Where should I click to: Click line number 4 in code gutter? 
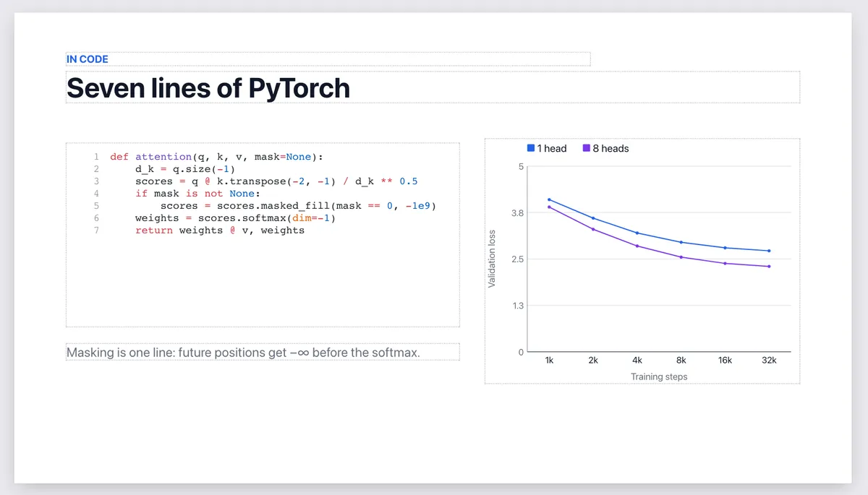click(x=95, y=193)
